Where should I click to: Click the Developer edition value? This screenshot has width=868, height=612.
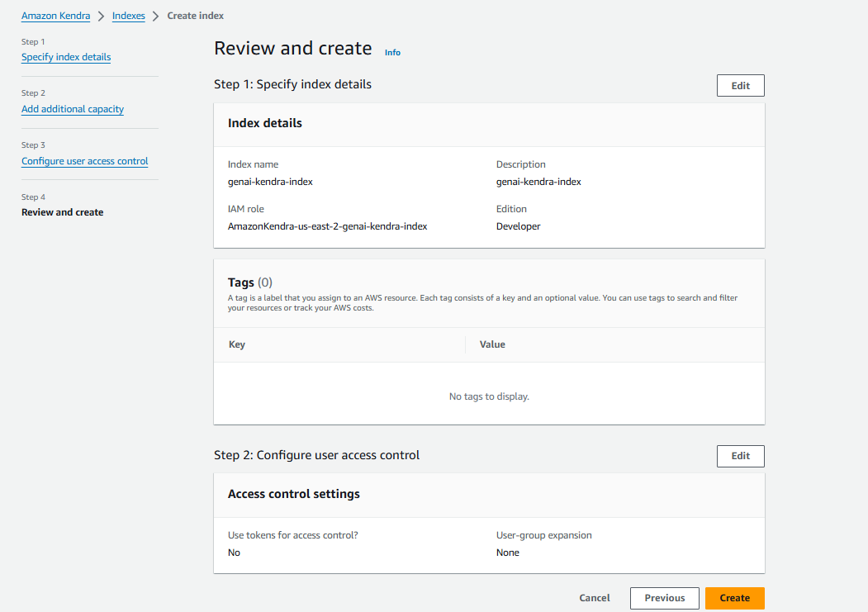pyautogui.click(x=518, y=225)
